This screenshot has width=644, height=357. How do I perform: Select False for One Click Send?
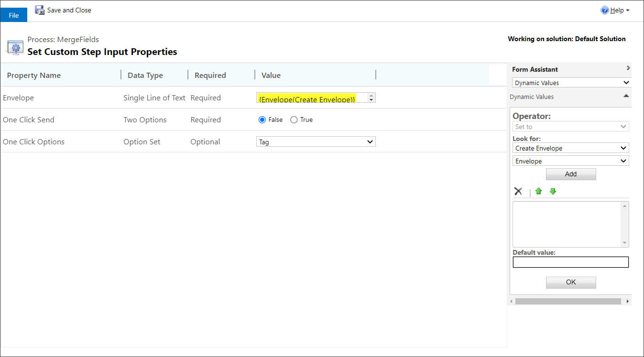[262, 119]
